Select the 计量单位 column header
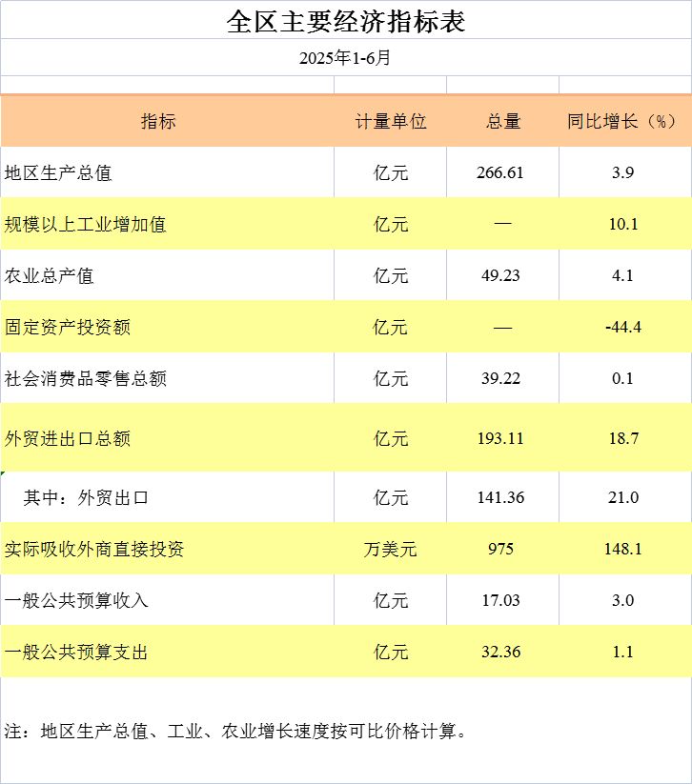This screenshot has width=692, height=784. (x=390, y=122)
